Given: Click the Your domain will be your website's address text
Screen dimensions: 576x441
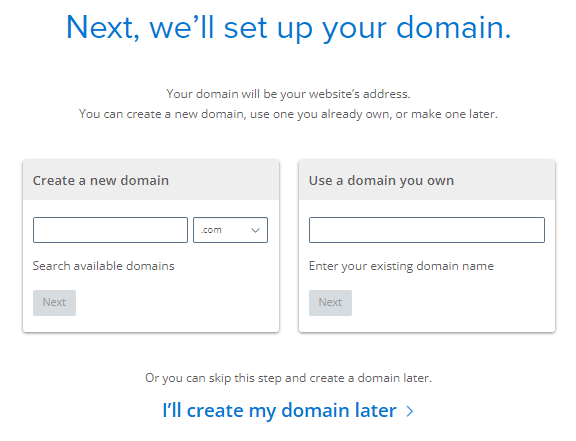Looking at the screenshot, I should click(288, 94).
